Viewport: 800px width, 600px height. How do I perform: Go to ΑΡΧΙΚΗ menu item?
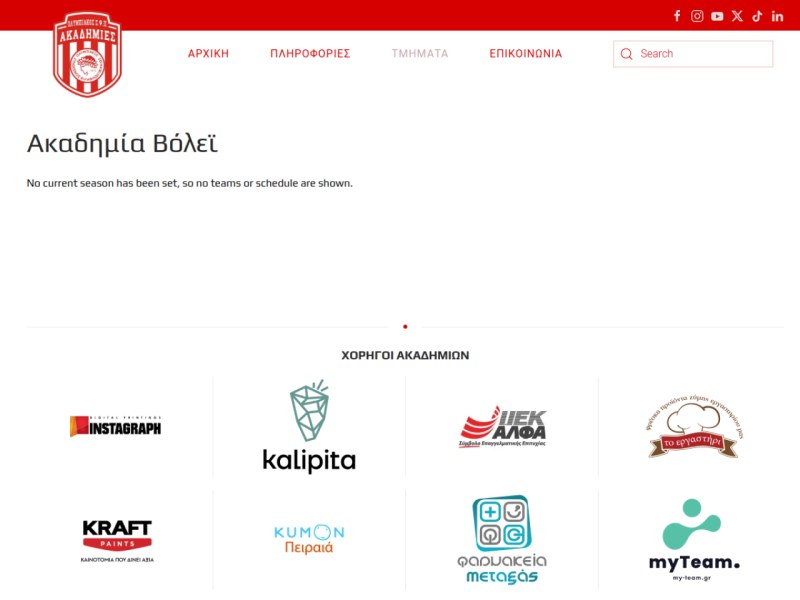coord(208,54)
